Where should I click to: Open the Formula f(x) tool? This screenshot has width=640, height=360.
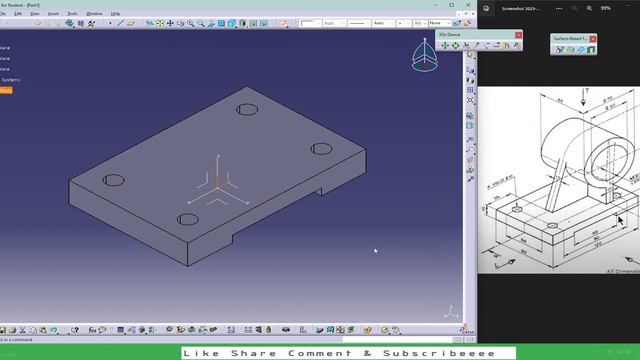pos(92,330)
